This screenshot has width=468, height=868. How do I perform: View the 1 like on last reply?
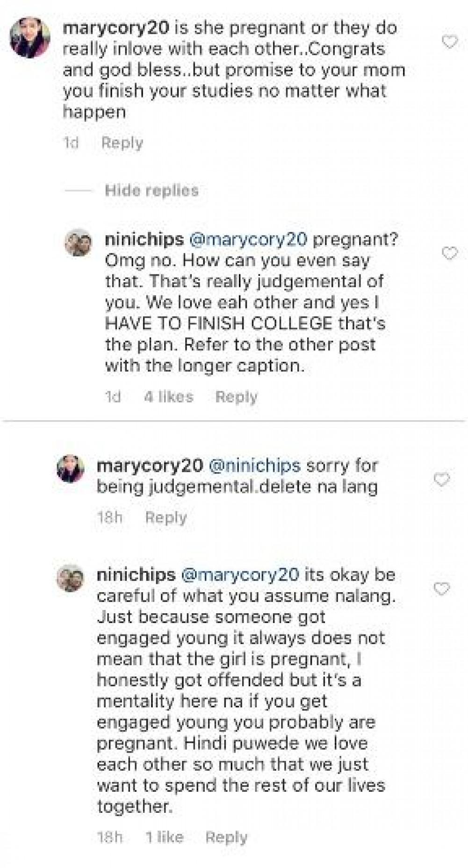(164, 837)
